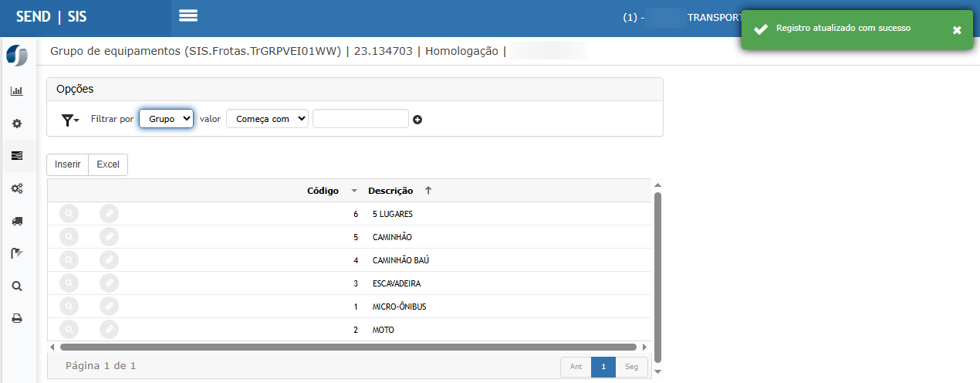Open the 'Filtrar por' Grupo dropdown
This screenshot has height=383, width=980.
pyautogui.click(x=166, y=119)
